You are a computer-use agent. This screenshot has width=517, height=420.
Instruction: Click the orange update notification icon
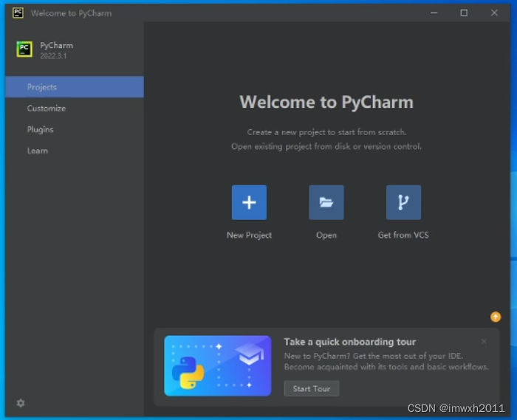coord(496,317)
